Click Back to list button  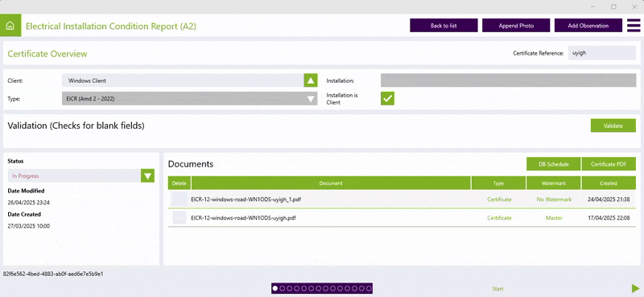point(444,26)
